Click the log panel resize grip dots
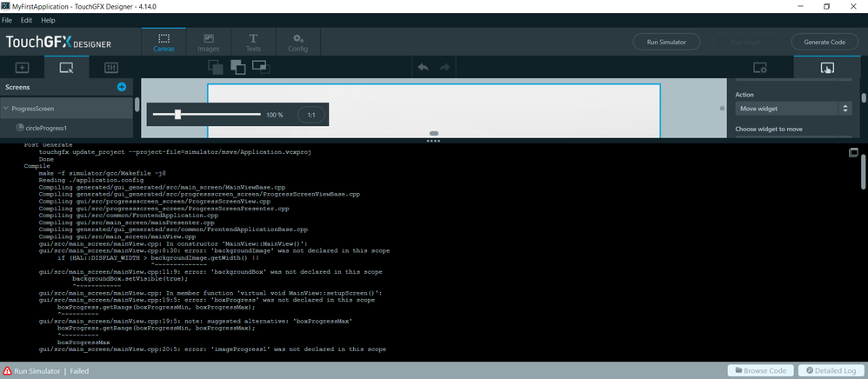 (x=434, y=141)
